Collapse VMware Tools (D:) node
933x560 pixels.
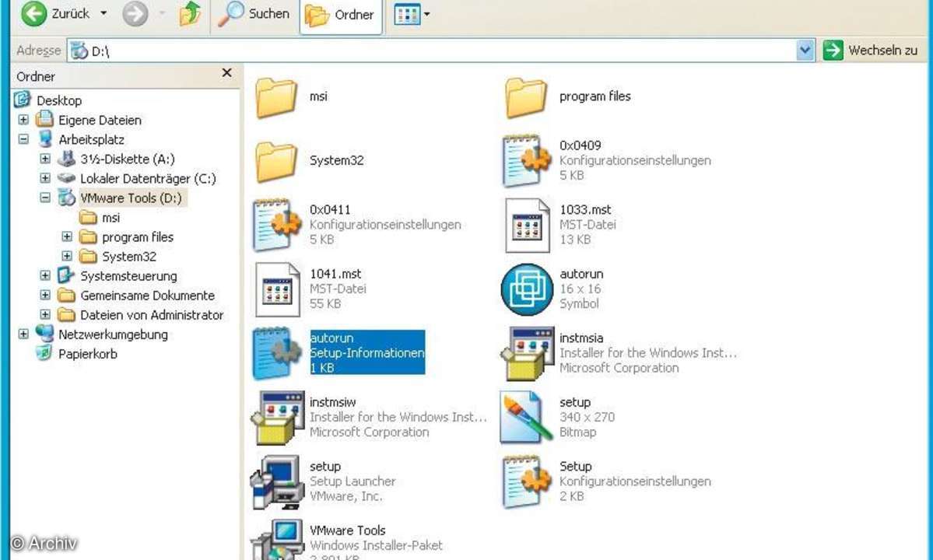[x=45, y=198]
